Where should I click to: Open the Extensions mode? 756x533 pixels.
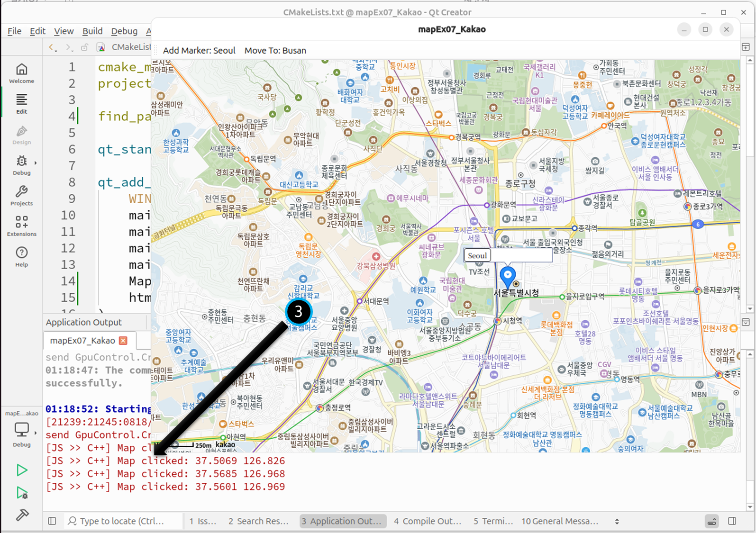22,226
